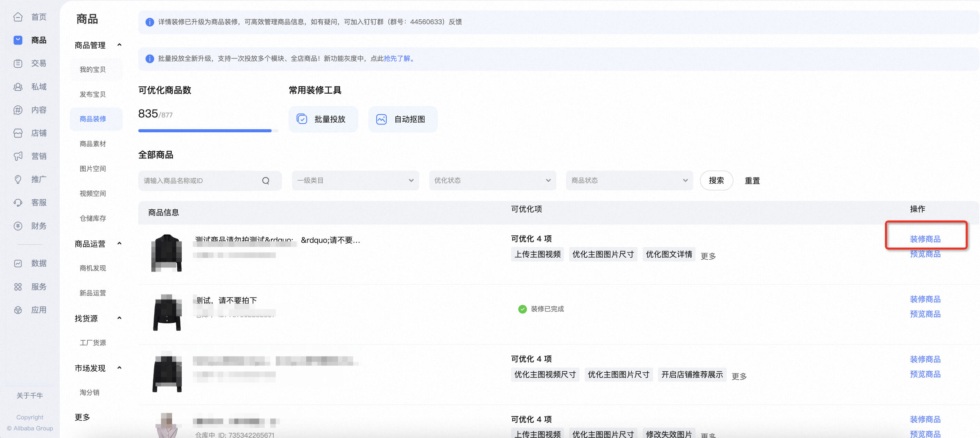Expand 更多 in first product's optimization tags
This screenshot has width=980, height=438.
[x=708, y=256]
